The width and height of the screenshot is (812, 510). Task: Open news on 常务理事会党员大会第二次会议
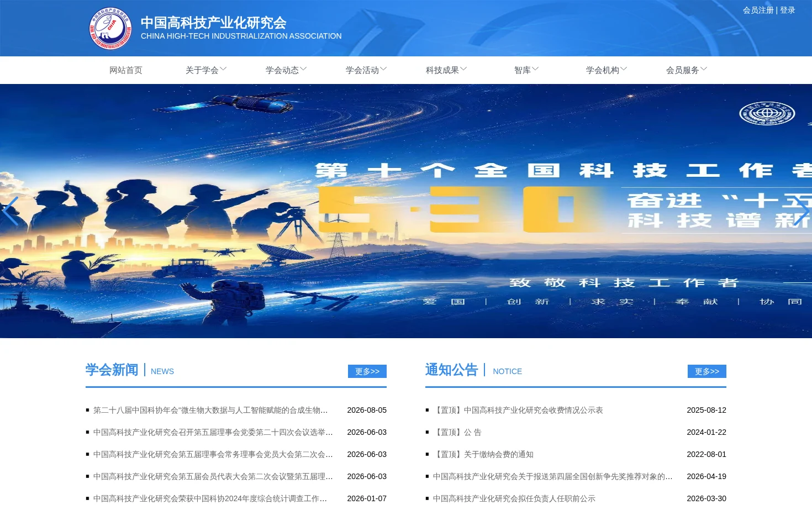coord(213,454)
